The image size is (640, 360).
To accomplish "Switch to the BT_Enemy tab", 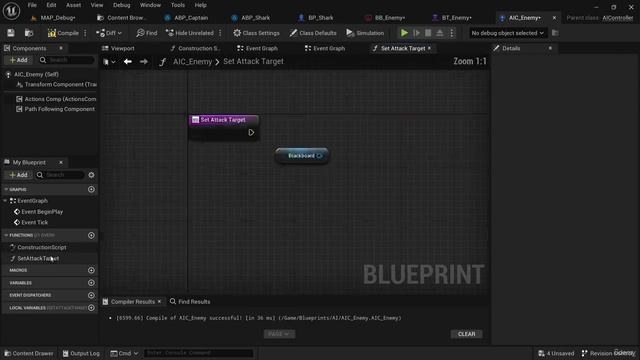I will pyautogui.click(x=452, y=18).
